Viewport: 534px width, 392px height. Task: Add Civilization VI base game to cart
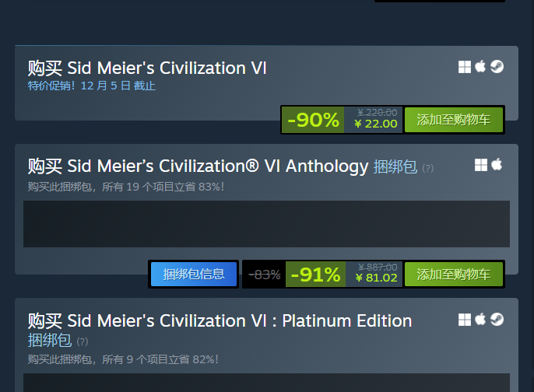(454, 120)
